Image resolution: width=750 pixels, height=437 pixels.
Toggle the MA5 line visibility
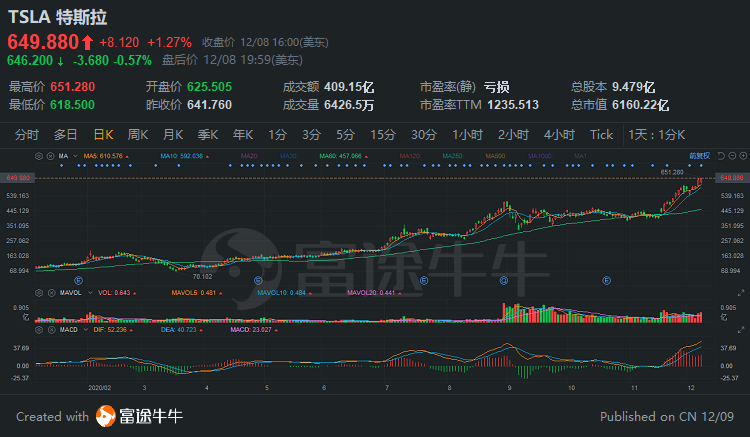coord(106,156)
